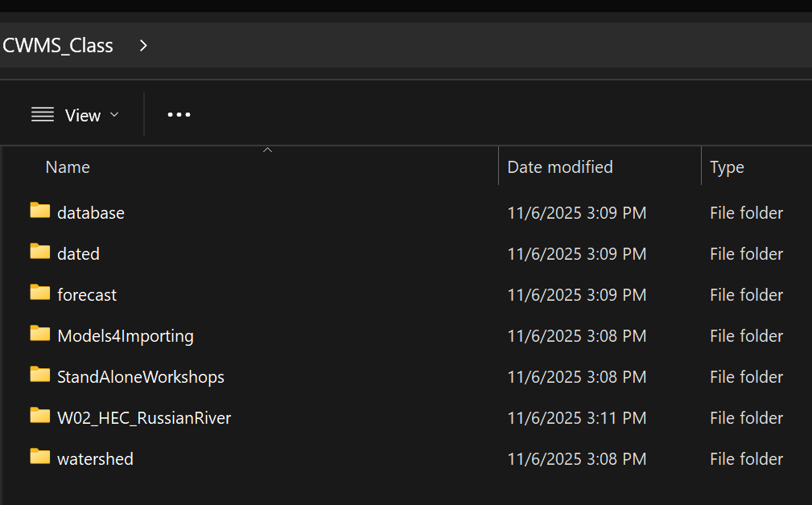Screen dimensions: 812x505
Task: Click the forecast folder's modified date
Action: tap(576, 295)
